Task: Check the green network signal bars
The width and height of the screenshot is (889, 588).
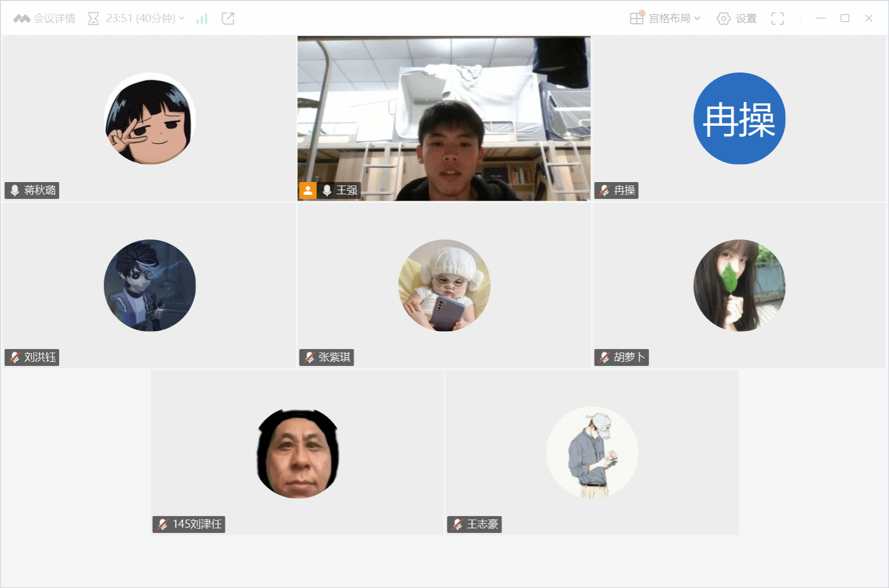Action: coord(202,19)
